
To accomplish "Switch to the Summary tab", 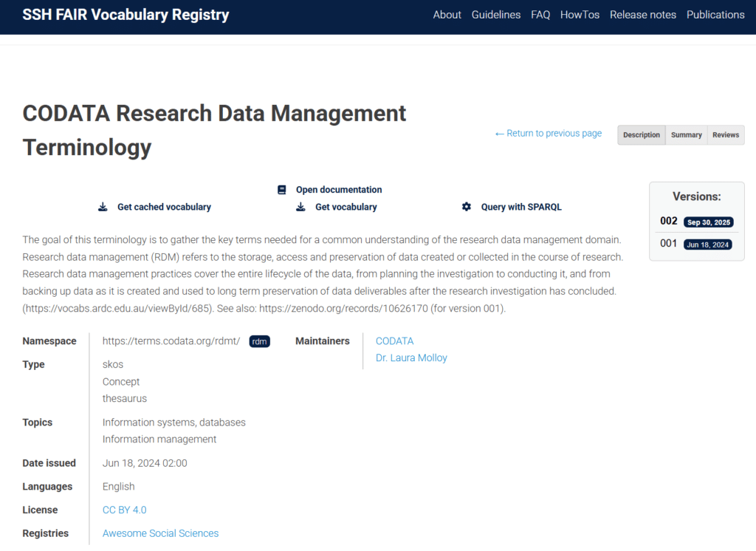I will click(x=686, y=135).
